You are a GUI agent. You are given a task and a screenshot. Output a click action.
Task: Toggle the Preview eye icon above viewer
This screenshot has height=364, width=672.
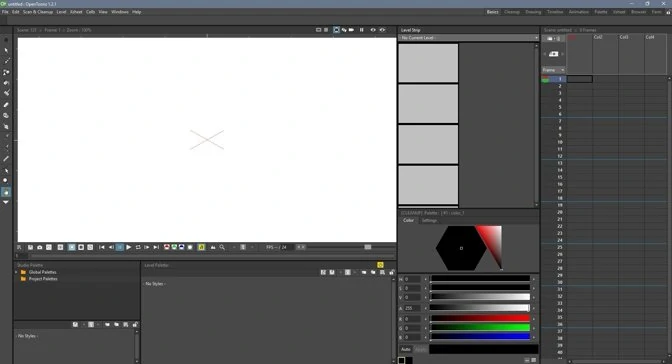click(373, 30)
